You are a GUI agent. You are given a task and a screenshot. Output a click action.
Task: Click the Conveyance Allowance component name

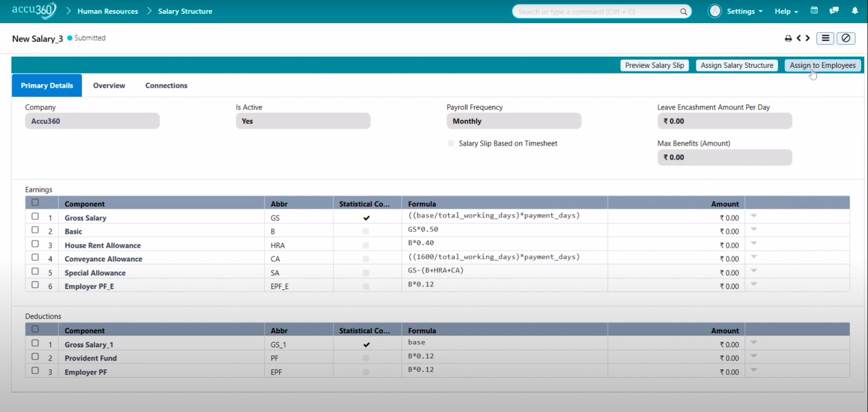coord(104,259)
